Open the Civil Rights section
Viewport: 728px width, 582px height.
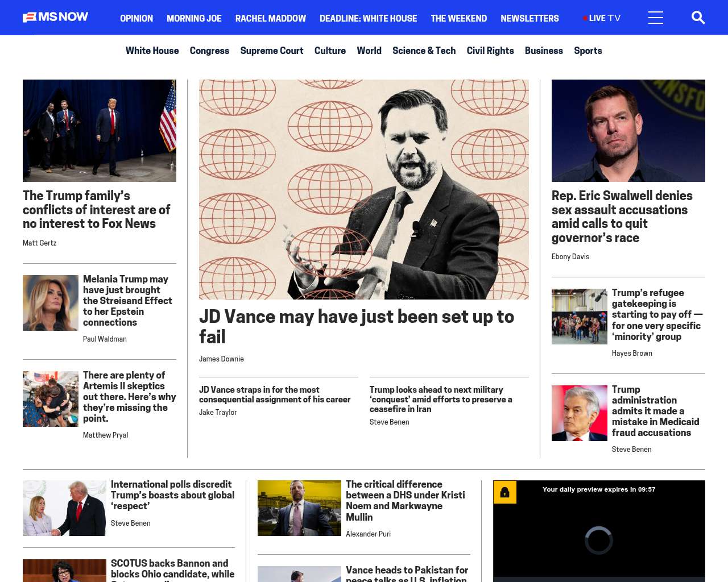coord(490,51)
